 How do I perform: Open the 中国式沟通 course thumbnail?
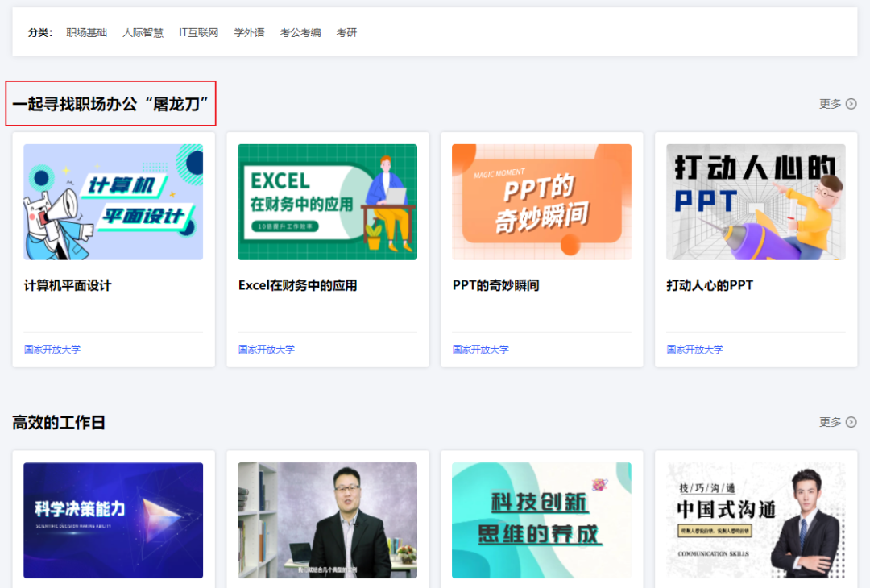tap(756, 520)
